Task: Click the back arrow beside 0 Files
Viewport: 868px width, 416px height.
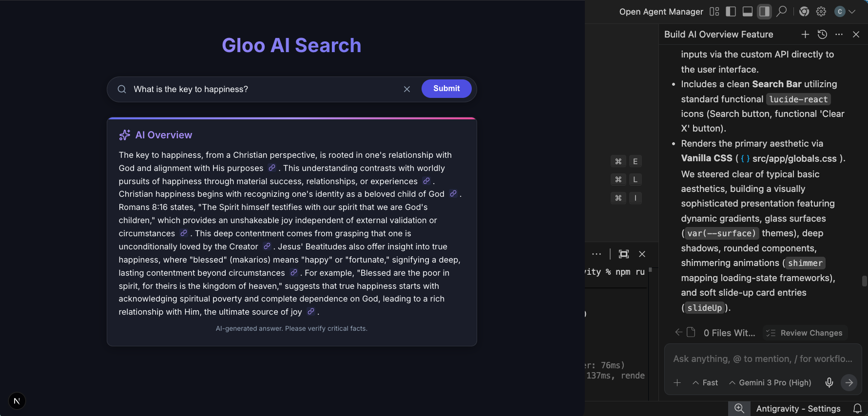Action: point(678,332)
